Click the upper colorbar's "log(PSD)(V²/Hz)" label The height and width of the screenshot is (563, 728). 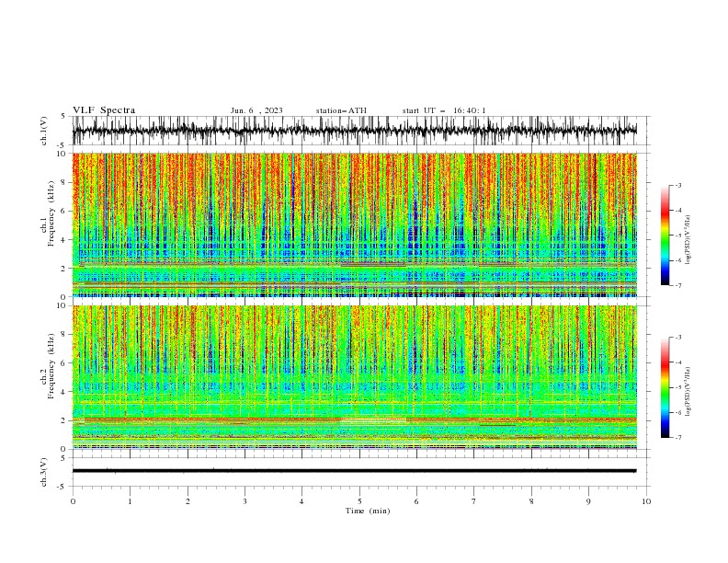(x=688, y=240)
